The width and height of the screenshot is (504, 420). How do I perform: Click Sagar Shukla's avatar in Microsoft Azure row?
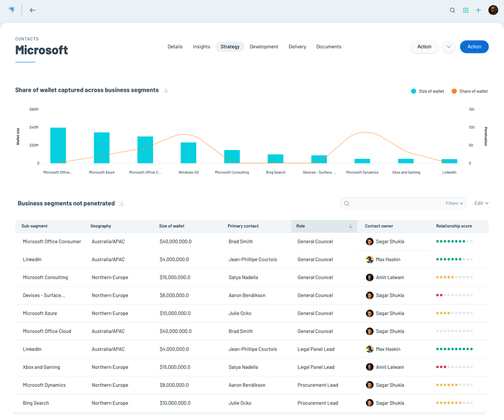(x=370, y=313)
